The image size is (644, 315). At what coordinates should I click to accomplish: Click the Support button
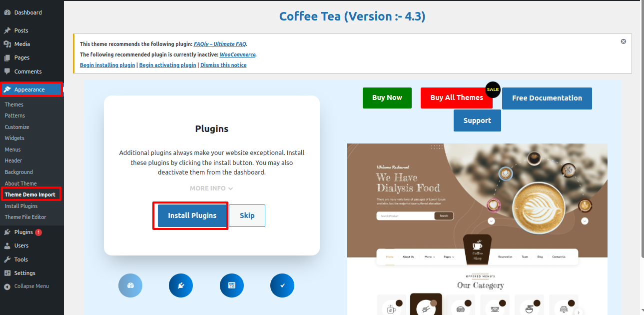pos(477,120)
